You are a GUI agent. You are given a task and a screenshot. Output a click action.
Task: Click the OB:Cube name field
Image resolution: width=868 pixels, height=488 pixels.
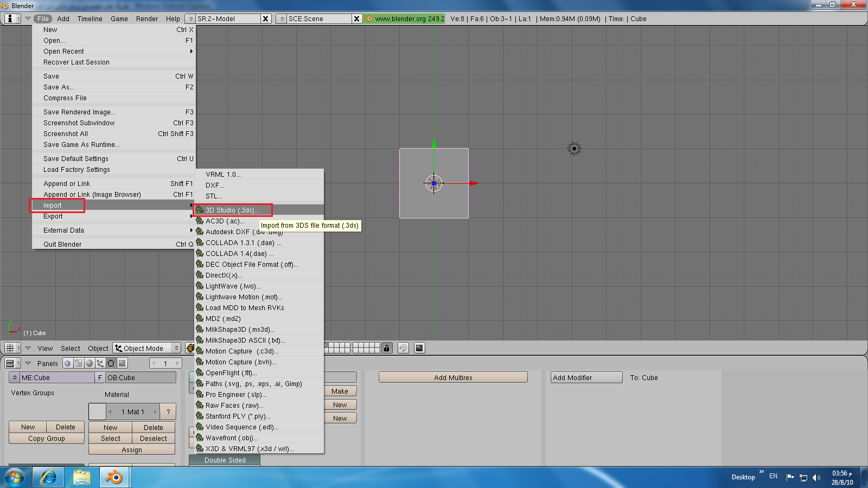point(141,377)
